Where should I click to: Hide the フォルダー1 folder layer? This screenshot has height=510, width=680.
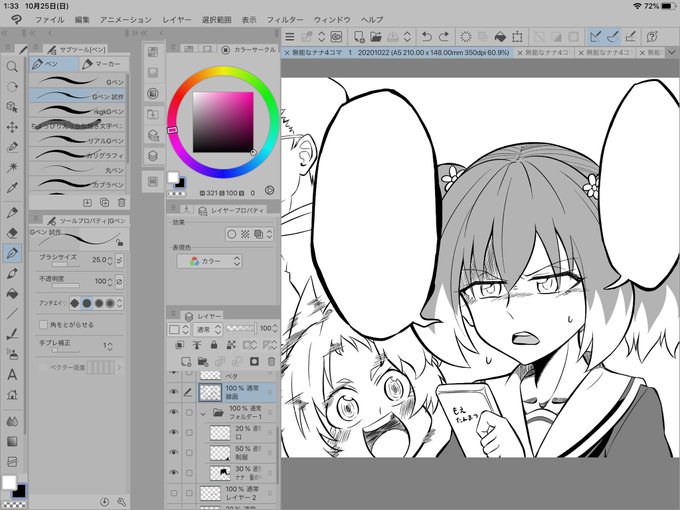tap(173, 412)
